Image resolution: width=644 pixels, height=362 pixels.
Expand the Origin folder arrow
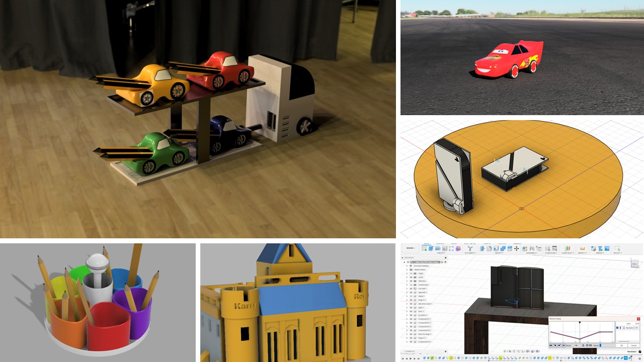tap(407, 274)
